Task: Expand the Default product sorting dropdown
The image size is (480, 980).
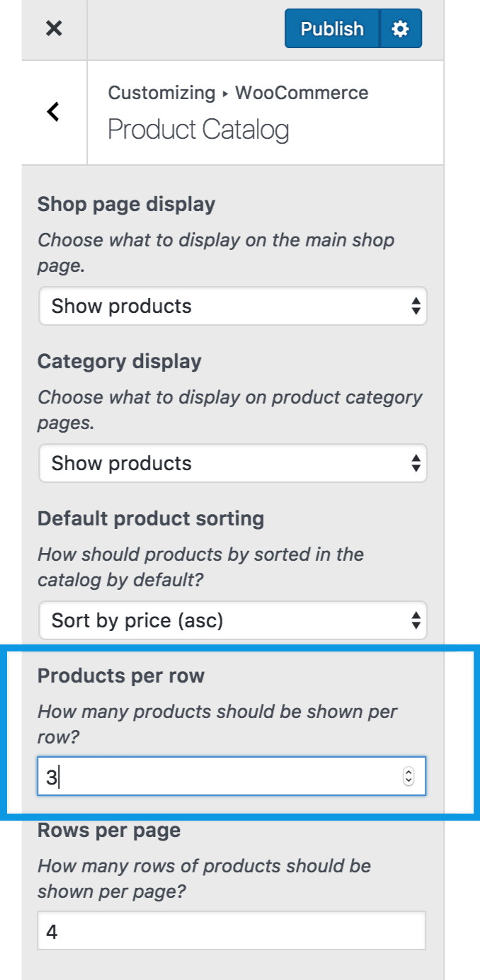Action: pos(233,620)
